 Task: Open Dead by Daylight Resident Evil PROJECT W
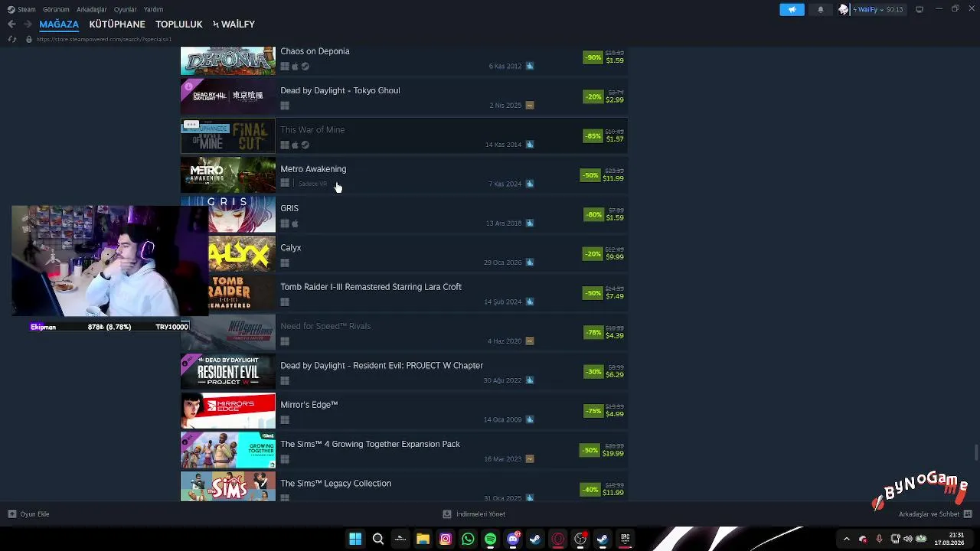point(404,371)
